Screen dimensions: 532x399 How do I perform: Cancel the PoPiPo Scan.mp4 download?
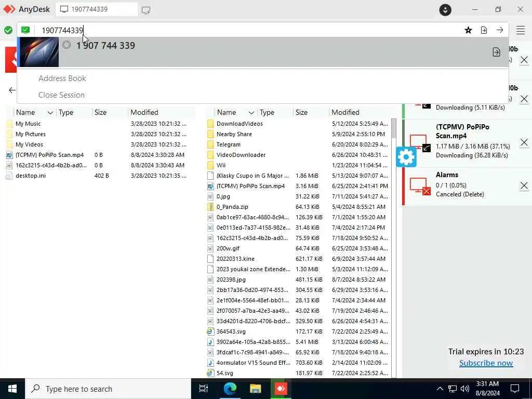click(524, 142)
